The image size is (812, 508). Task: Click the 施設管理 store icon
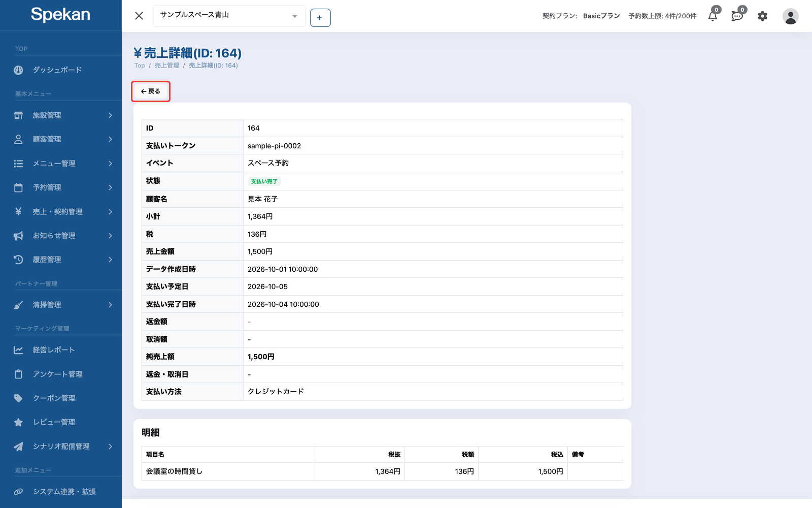(x=18, y=115)
